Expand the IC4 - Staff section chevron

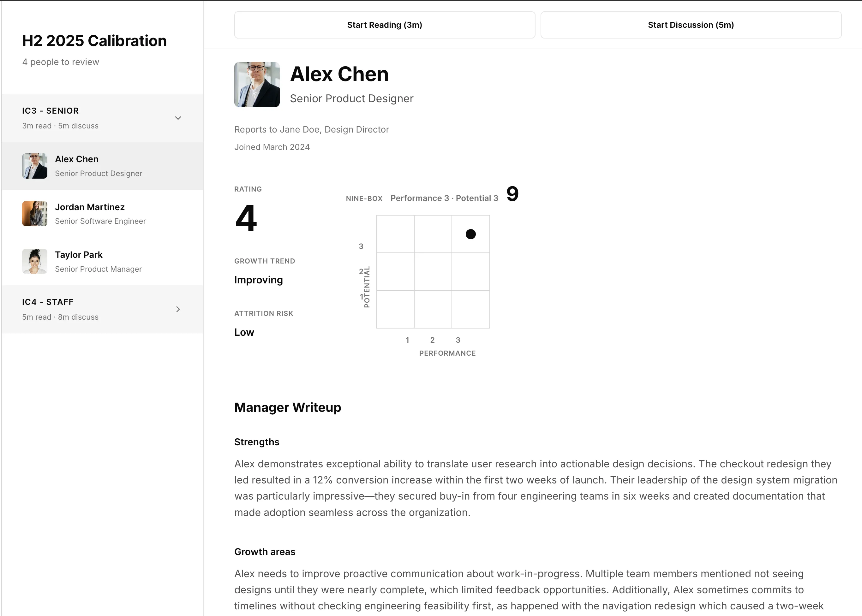coord(178,310)
